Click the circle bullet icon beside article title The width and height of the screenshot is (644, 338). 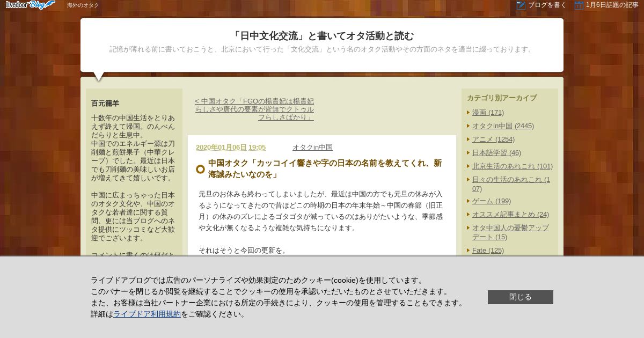pos(200,169)
